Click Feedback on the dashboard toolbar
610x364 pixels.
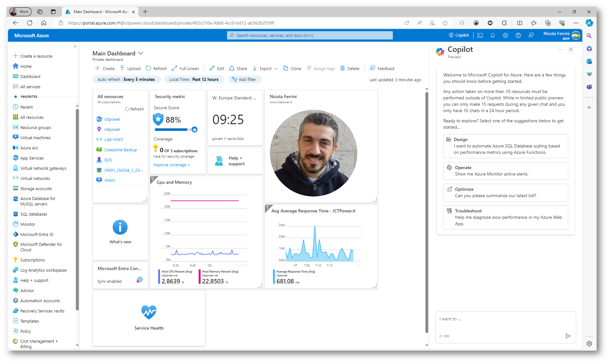[x=382, y=68]
